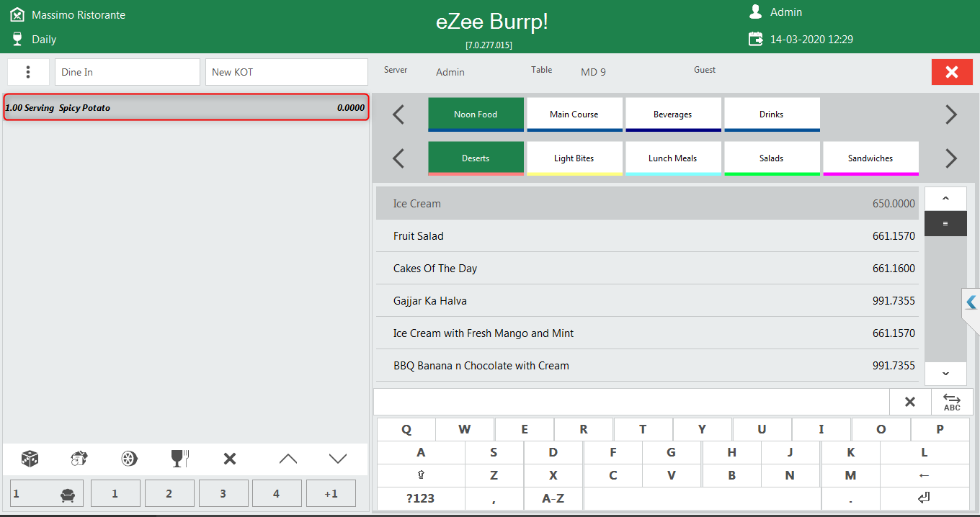
Task: Select the Main Course category tab
Action: click(x=574, y=114)
